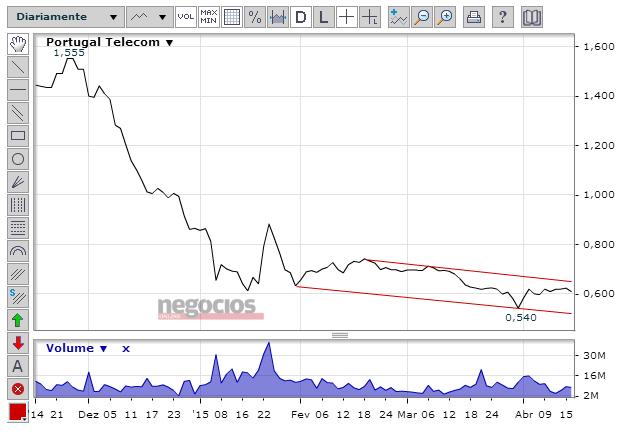
Task: Open the help question mark icon
Action: 503,17
